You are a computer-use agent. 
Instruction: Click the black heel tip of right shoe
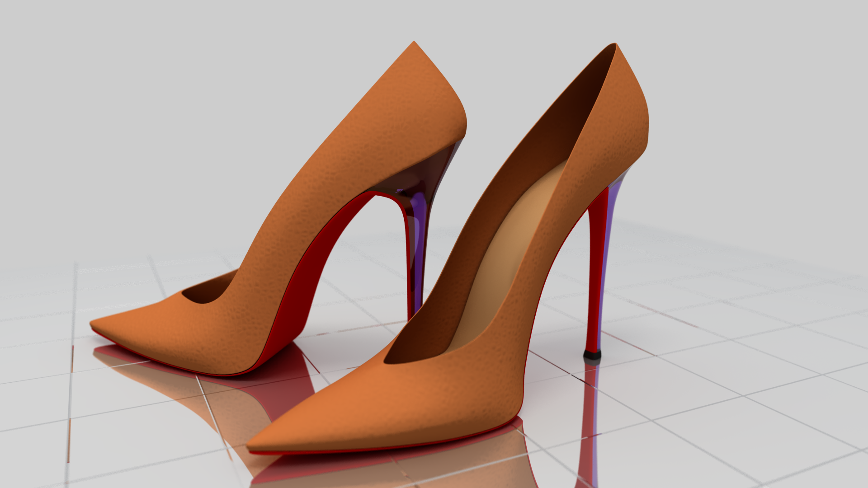click(x=592, y=356)
